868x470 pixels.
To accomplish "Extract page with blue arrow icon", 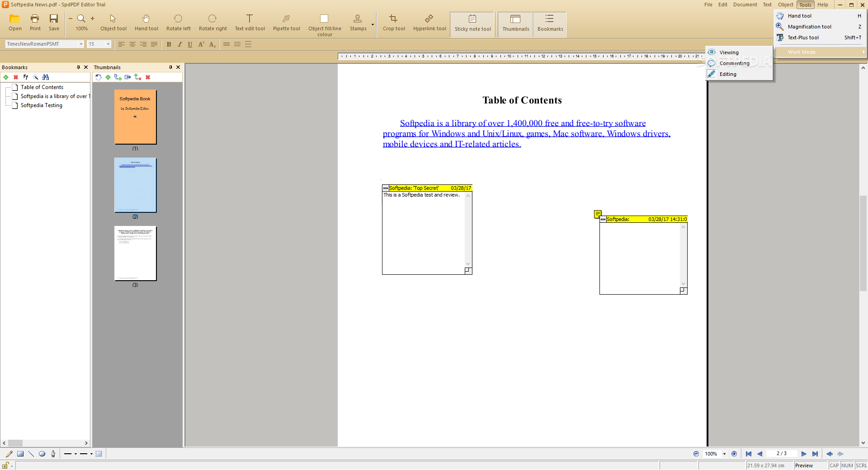I will coord(128,77).
